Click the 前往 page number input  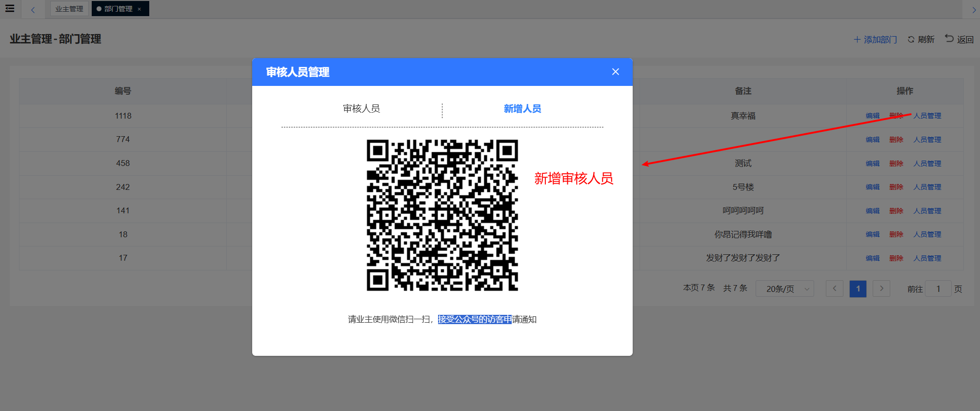(x=938, y=288)
